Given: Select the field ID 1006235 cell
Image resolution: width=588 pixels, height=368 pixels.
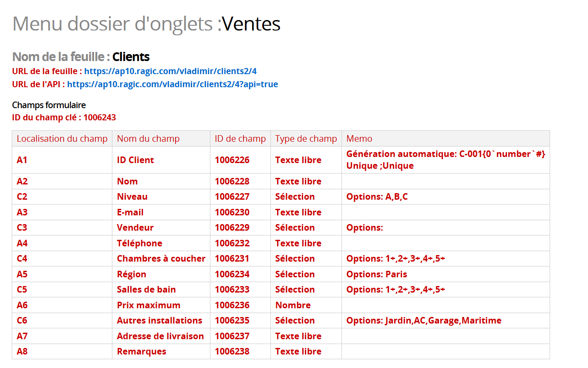Looking at the screenshot, I should [x=240, y=320].
